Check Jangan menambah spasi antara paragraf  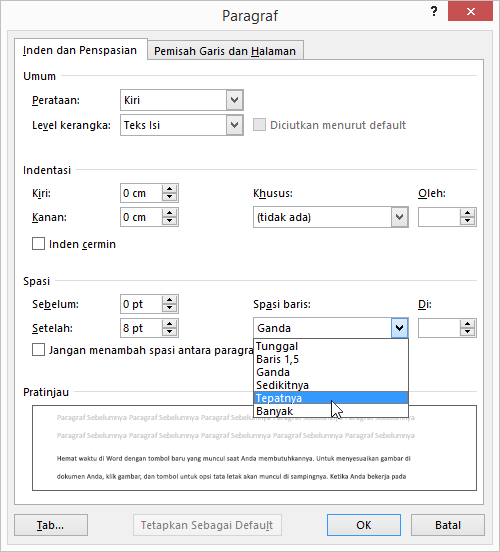38,350
